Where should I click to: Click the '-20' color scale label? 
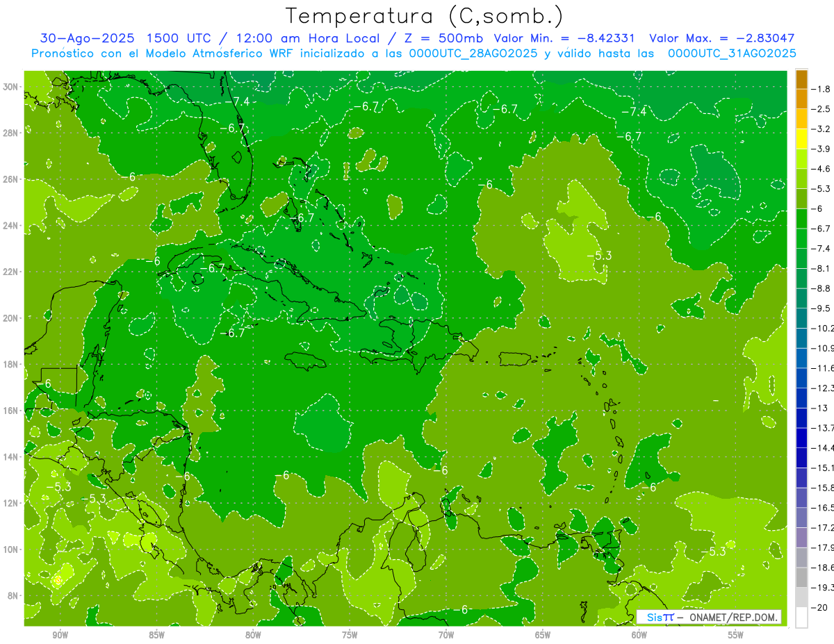819,608
